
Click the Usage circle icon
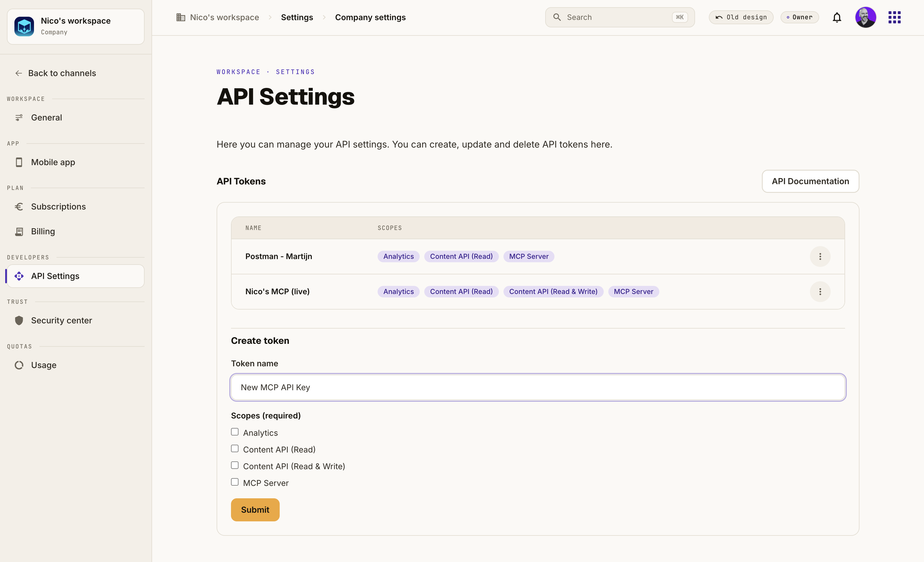tap(19, 365)
